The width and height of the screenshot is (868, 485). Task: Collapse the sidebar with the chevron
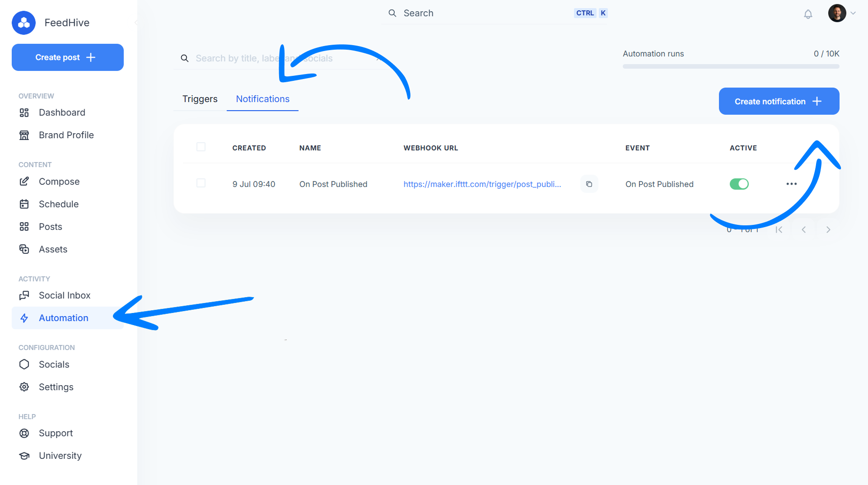(136, 23)
